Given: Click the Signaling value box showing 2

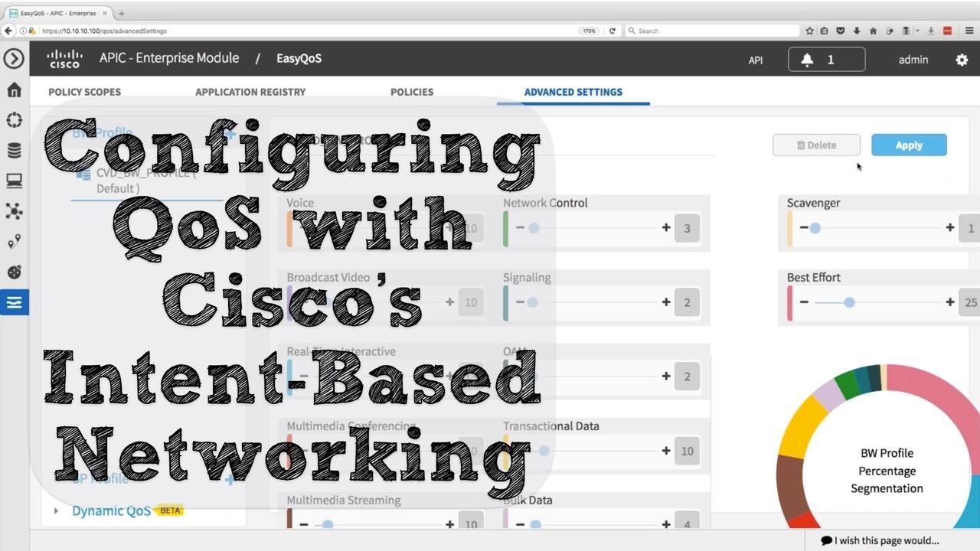Looking at the screenshot, I should coord(687,302).
